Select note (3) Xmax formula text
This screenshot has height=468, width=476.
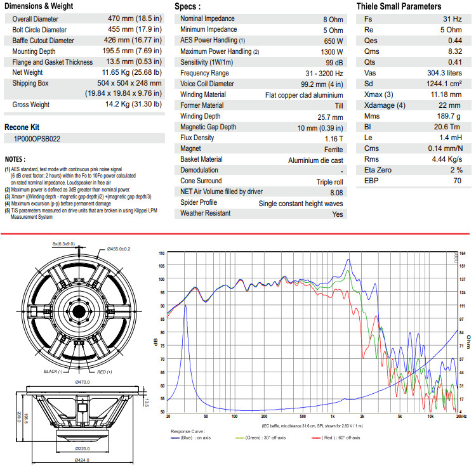(78, 197)
